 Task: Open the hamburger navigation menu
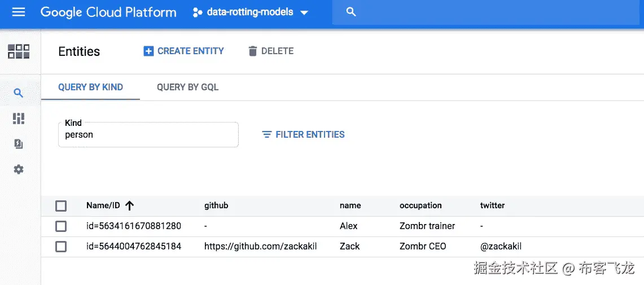19,12
